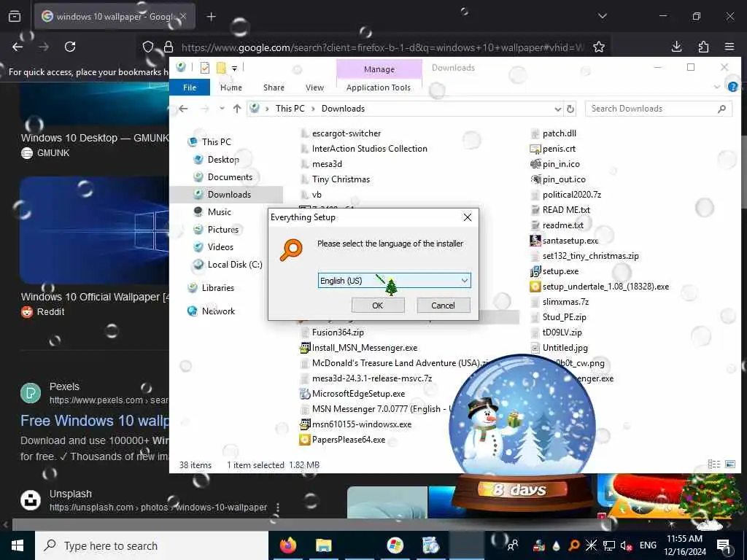This screenshot has height=560, width=747.
Task: Open Customize Quick Access Toolbar dropdown
Action: 234,69
